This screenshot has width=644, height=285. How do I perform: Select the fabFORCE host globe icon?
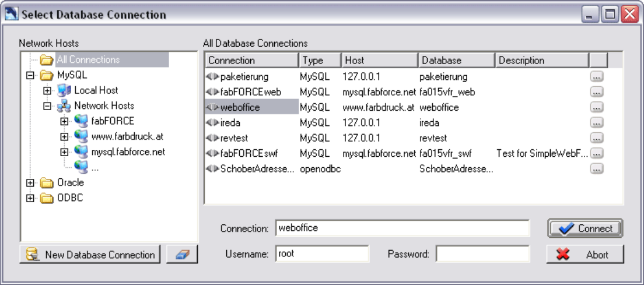coord(81,121)
